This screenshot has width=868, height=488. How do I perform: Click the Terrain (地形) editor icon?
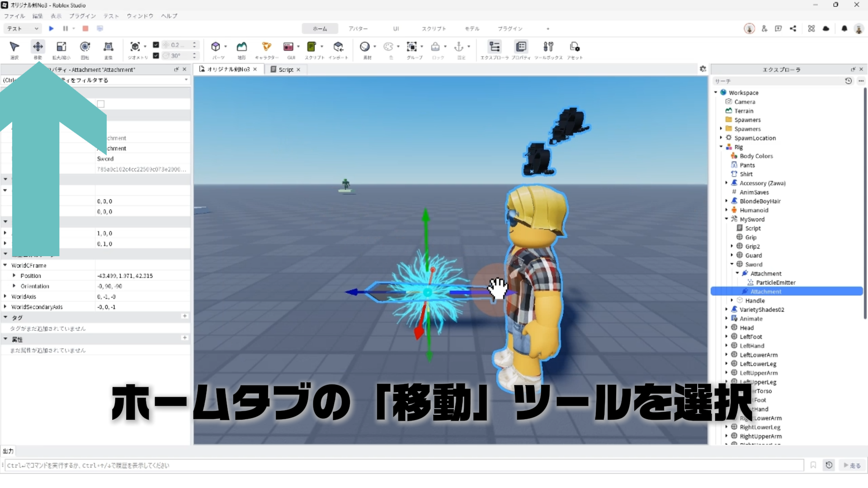(242, 47)
